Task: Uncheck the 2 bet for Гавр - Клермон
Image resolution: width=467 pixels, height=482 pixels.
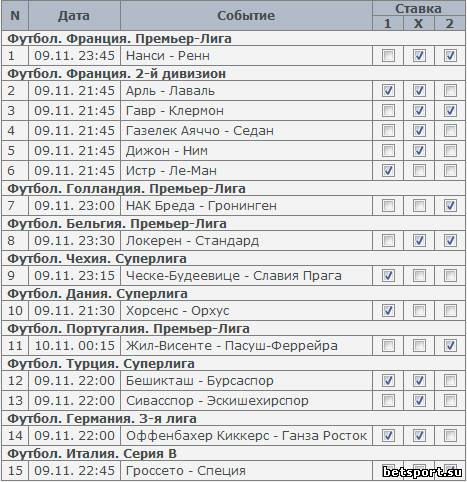Action: click(x=450, y=111)
